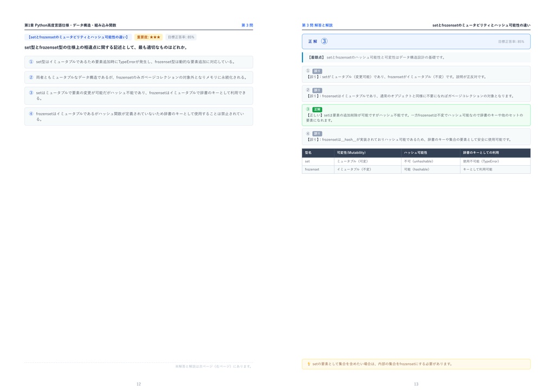Click the frozenset cell in the 型名 column
555x392 pixels.
pyautogui.click(x=318, y=169)
